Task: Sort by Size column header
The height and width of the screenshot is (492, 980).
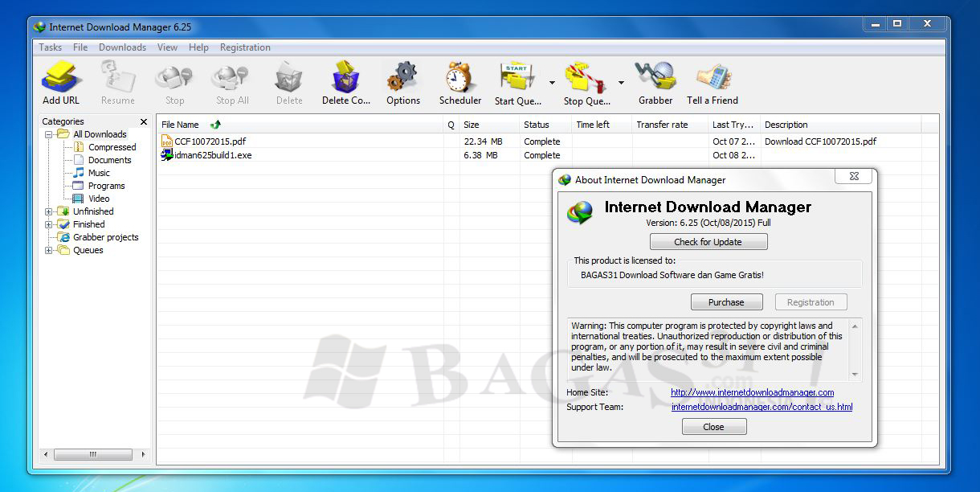Action: coord(489,125)
